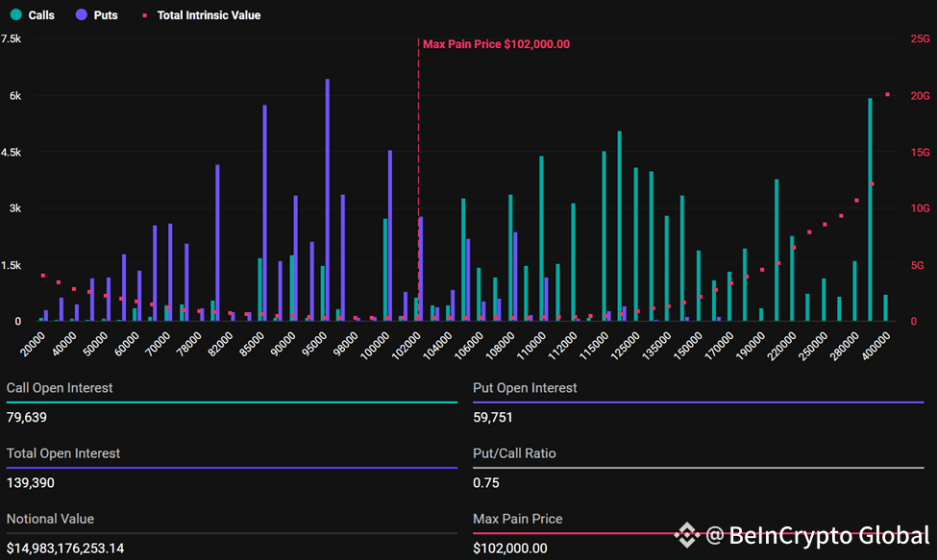Click the $14,983,176,253.14 notional value
This screenshot has width=937, height=560.
click(65, 548)
